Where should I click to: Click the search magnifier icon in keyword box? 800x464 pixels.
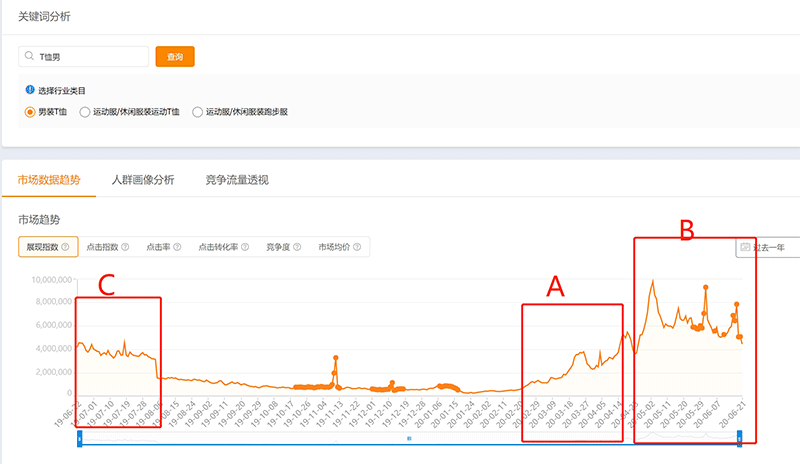click(x=31, y=57)
